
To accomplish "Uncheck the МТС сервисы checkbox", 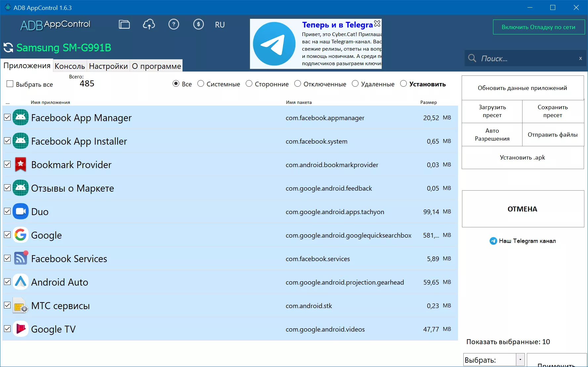I will click(7, 305).
